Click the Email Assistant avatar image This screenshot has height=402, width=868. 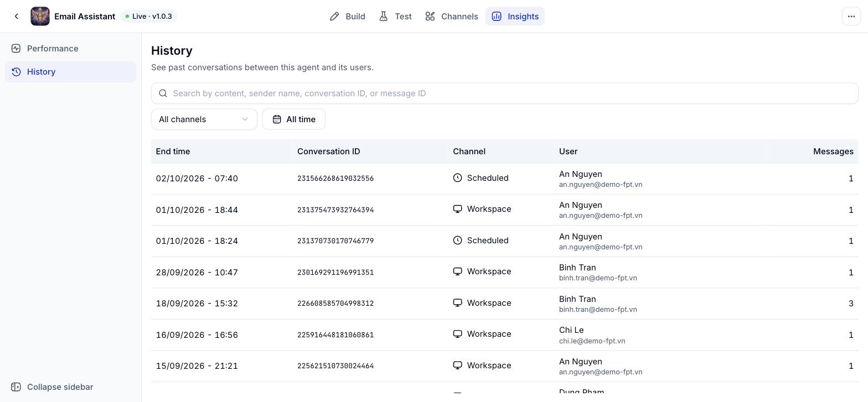pyautogui.click(x=40, y=17)
